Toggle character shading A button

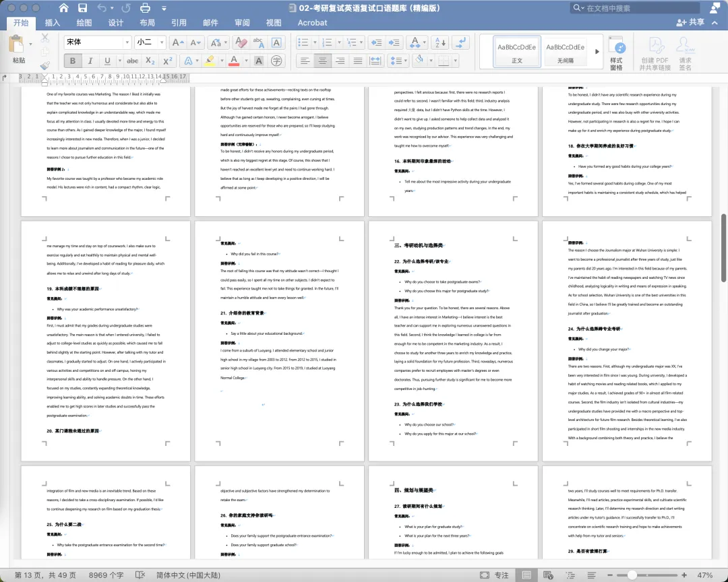[259, 61]
